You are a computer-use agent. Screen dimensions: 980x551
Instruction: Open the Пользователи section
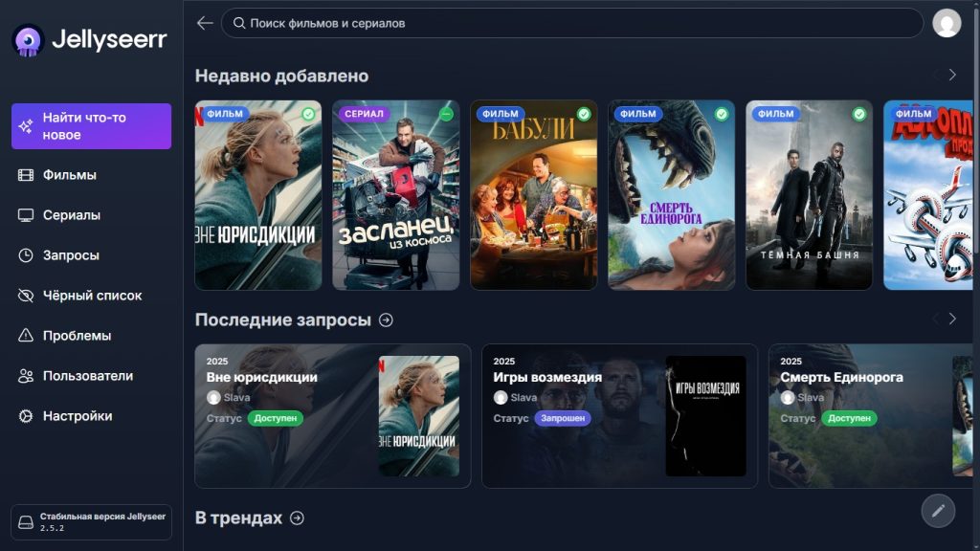point(91,376)
